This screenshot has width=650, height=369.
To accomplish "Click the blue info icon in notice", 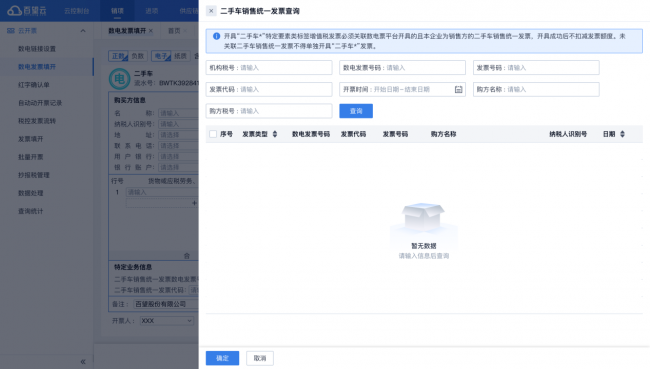I will pyautogui.click(x=216, y=36).
